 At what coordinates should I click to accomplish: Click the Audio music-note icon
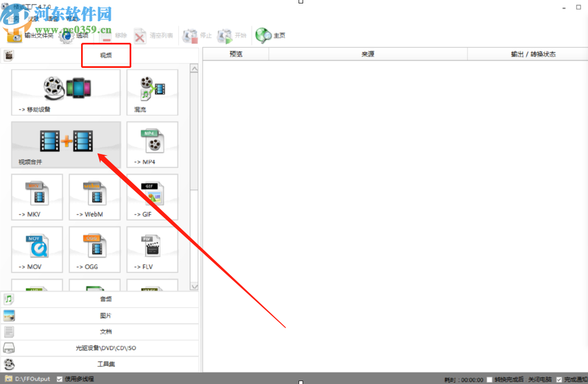coord(9,299)
